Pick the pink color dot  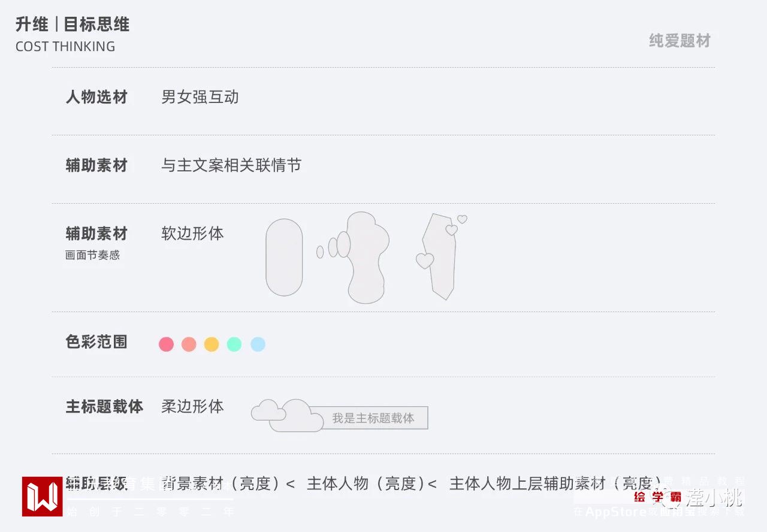(166, 344)
